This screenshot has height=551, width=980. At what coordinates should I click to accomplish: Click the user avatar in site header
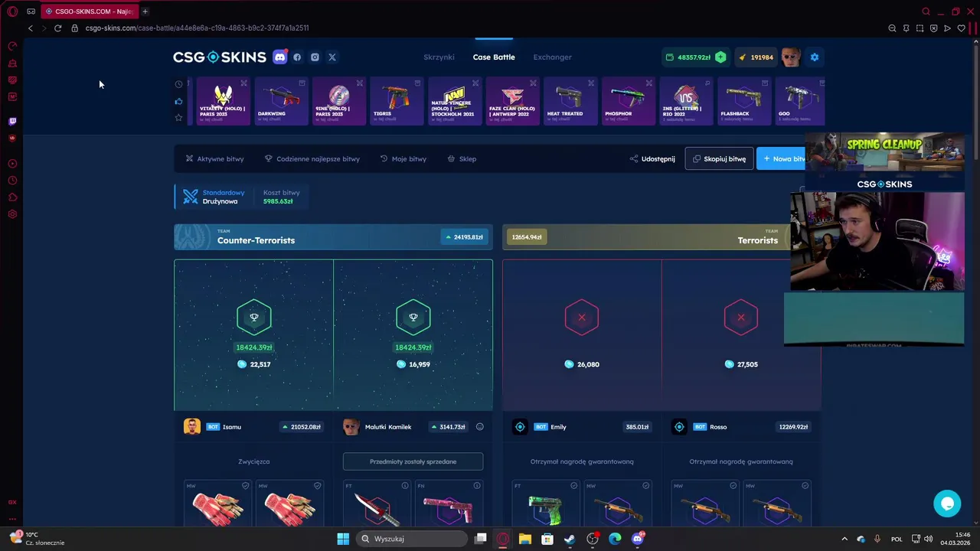[x=790, y=57]
